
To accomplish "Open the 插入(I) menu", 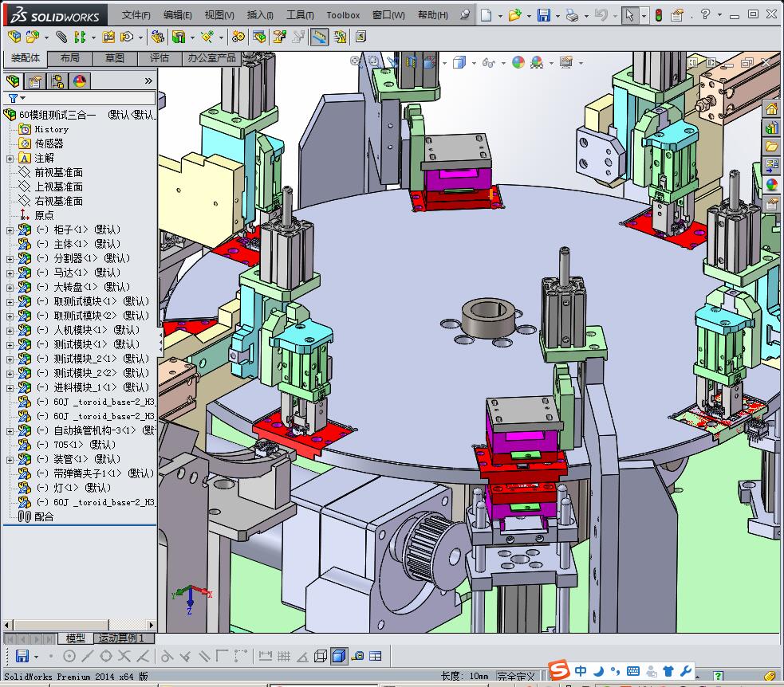I will click(x=259, y=15).
